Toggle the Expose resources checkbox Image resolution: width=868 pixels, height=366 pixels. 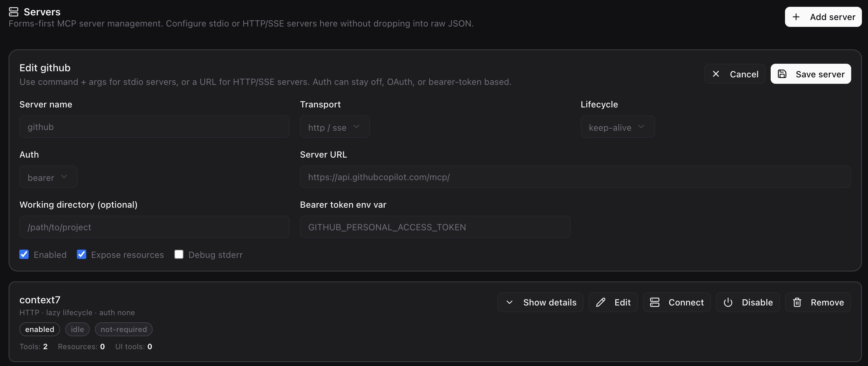(x=82, y=254)
